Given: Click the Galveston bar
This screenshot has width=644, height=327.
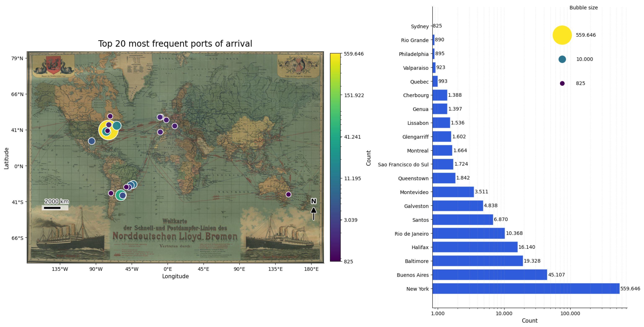Looking at the screenshot, I should coord(458,206).
